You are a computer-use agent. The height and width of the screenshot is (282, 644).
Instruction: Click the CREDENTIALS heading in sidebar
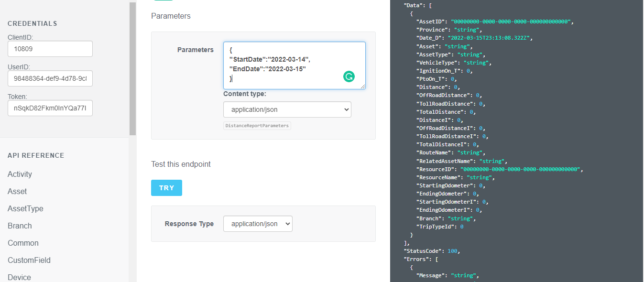(x=33, y=23)
